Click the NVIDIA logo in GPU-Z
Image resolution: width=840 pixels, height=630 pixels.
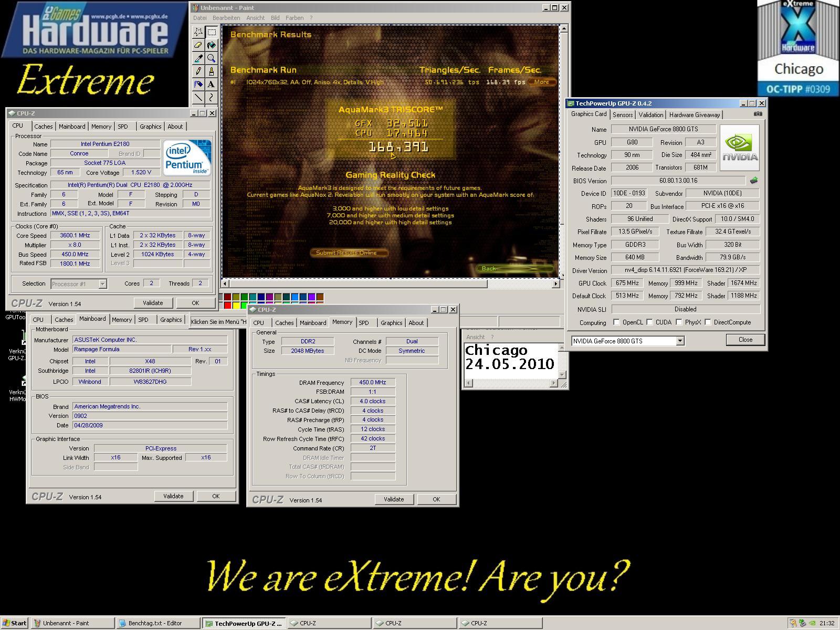tap(740, 148)
